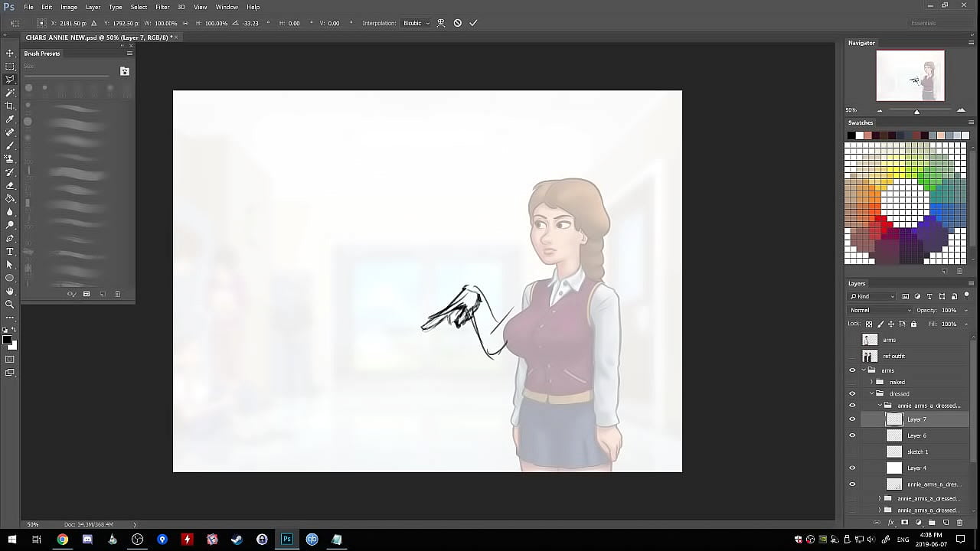Hide Layer 7 using its eye icon
The image size is (980, 551).
tap(852, 419)
